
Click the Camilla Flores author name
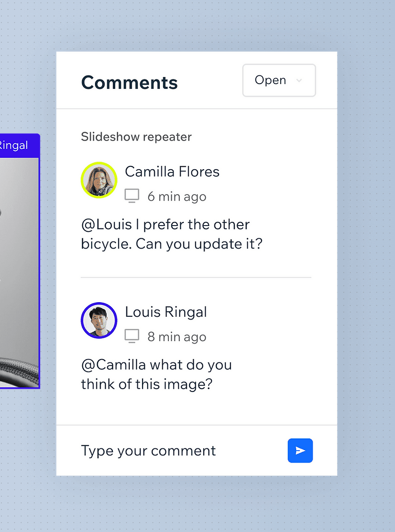[x=172, y=172]
